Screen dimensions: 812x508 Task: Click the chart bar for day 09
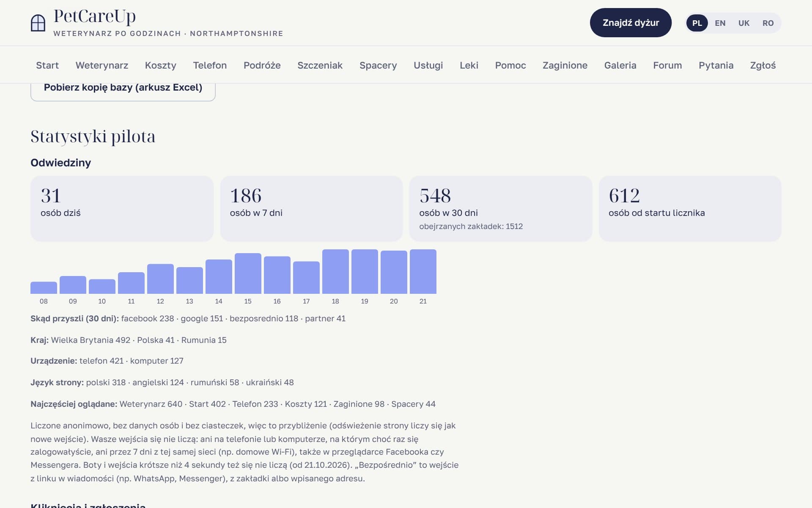tap(73, 285)
